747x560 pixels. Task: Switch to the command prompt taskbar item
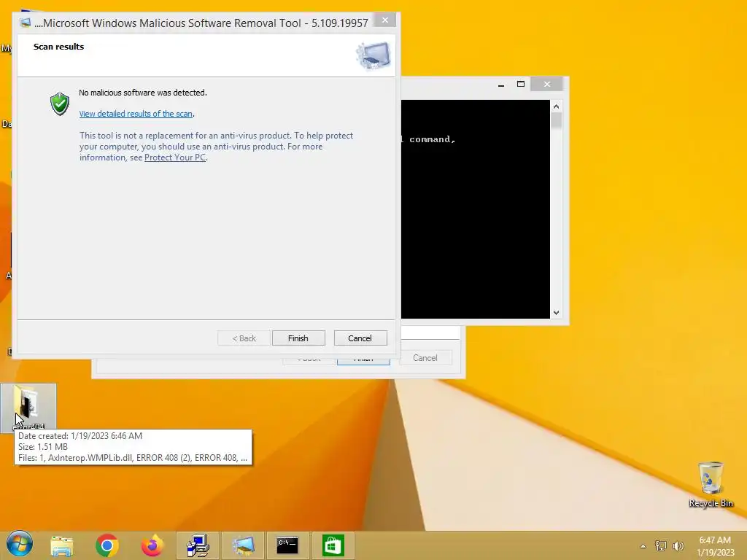pyautogui.click(x=287, y=545)
